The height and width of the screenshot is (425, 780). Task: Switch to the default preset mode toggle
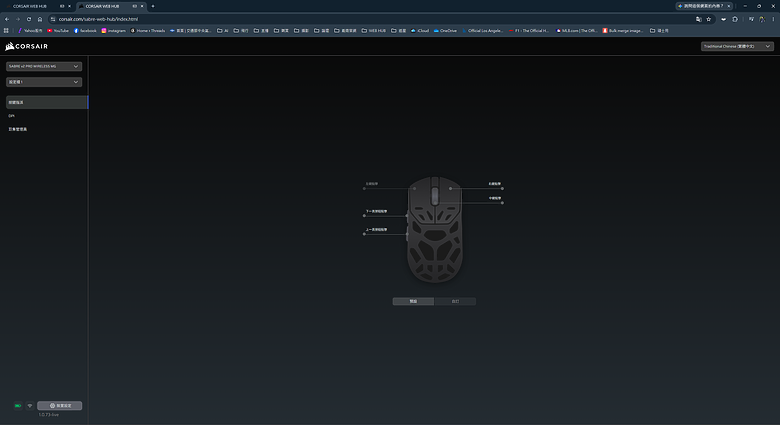coord(413,301)
